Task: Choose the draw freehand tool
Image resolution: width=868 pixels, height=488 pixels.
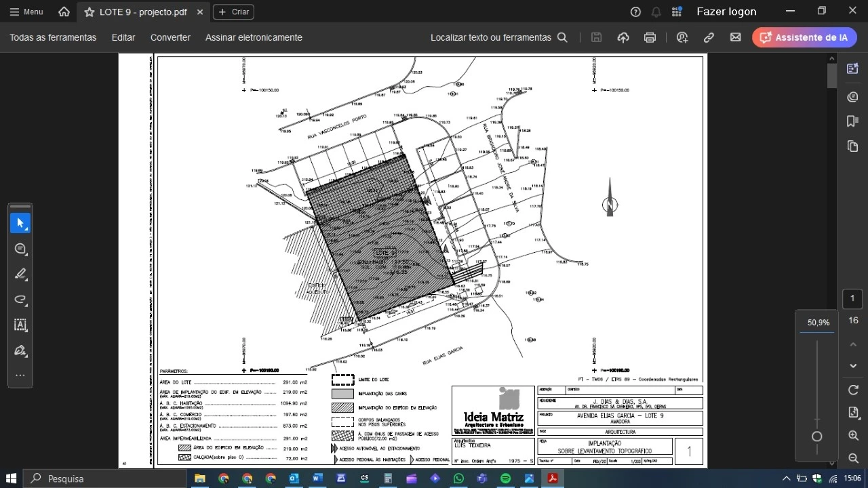Action: click(20, 300)
